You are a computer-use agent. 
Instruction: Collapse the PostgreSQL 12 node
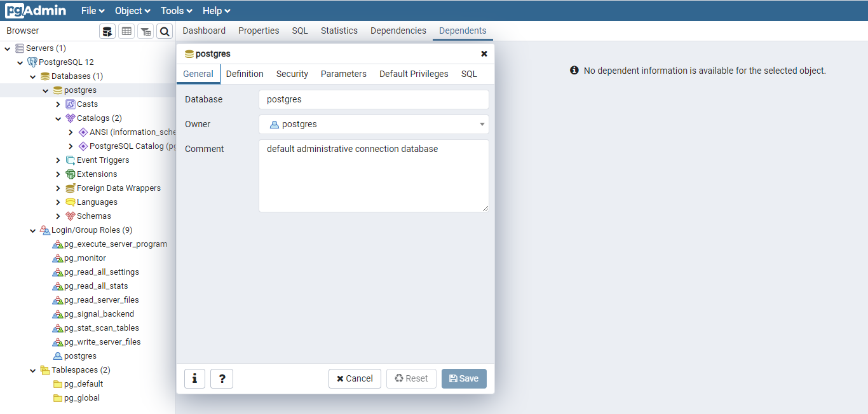pos(20,62)
